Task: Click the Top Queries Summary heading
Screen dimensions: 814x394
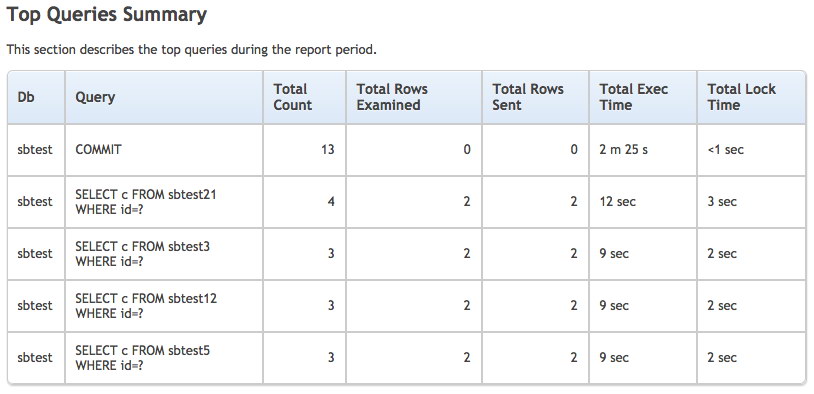Action: click(x=106, y=15)
